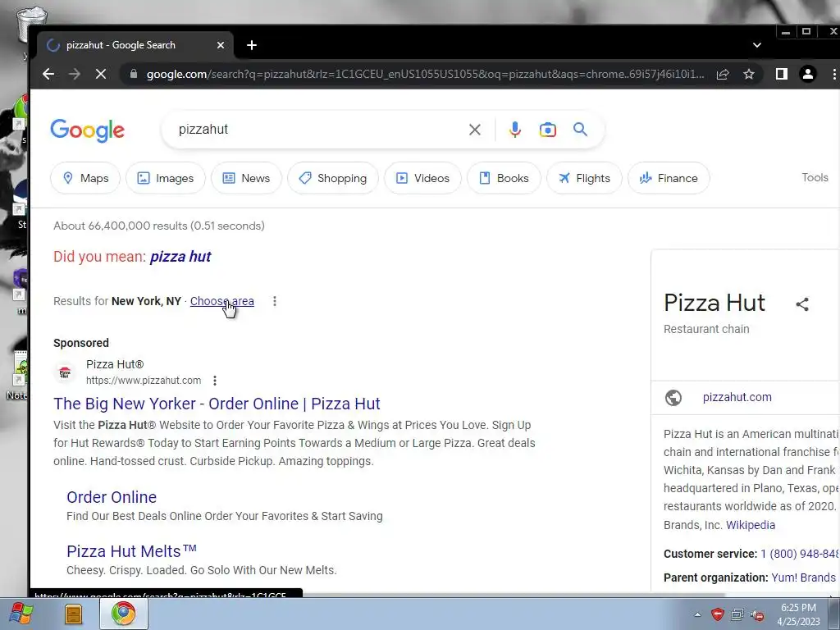Start voice search with the microphone icon

515,130
